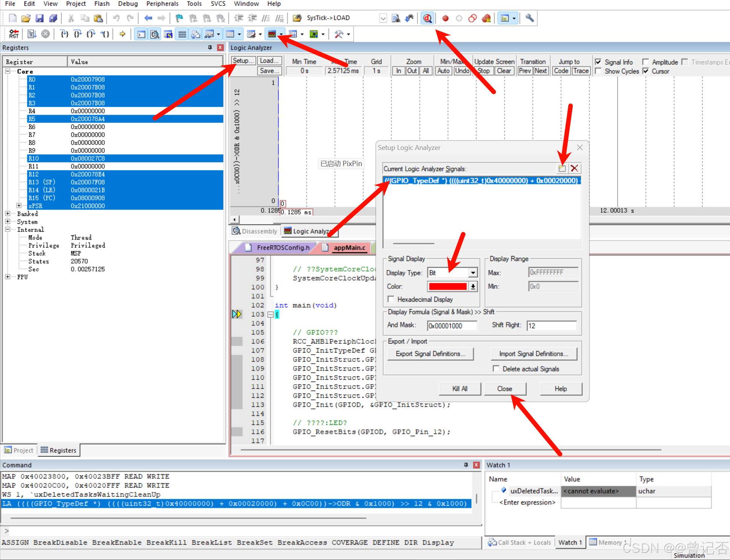Delete the selected analyzer signal

tap(574, 168)
